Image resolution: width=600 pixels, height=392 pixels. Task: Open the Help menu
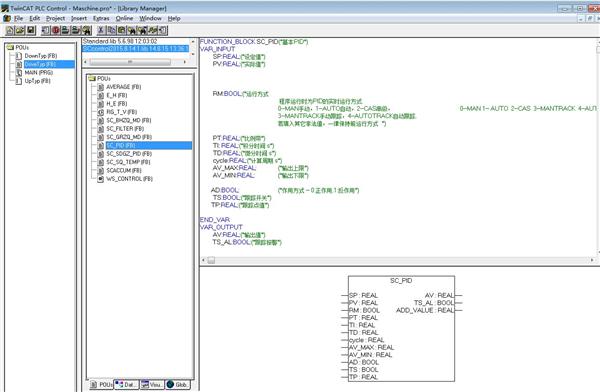(174, 18)
